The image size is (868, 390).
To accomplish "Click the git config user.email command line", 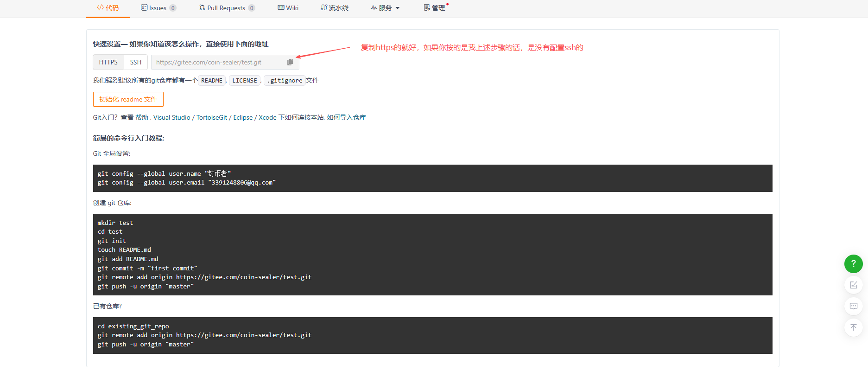I will coord(187,183).
